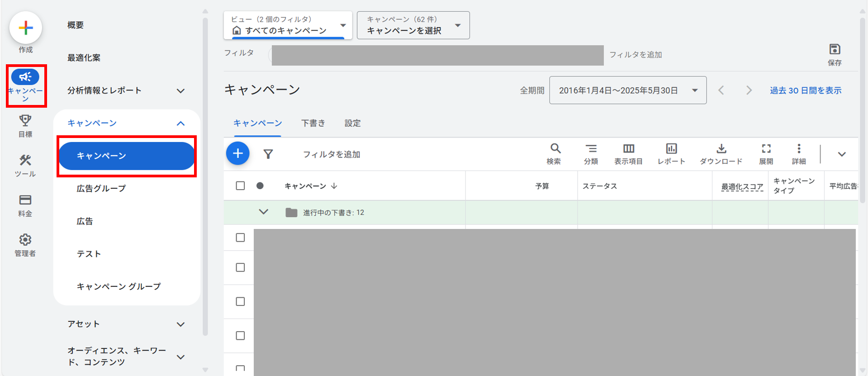Click the 表示項目 columns icon
This screenshot has height=376, width=868.
pyautogui.click(x=629, y=148)
